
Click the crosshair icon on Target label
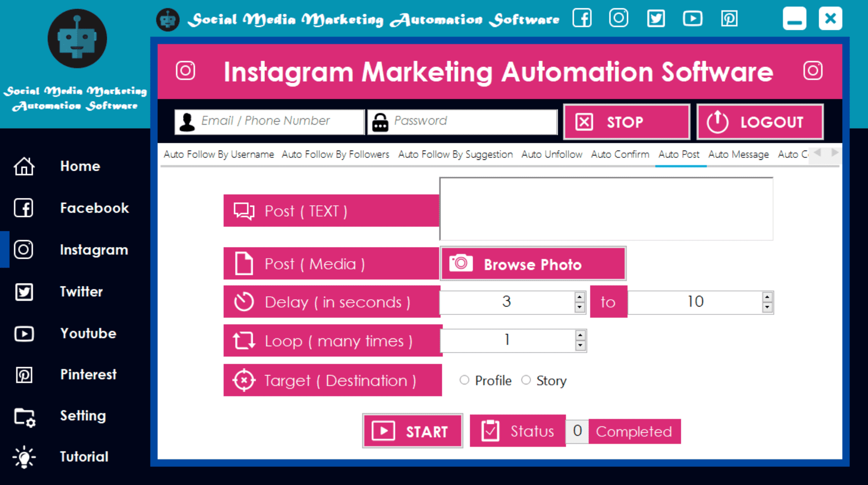point(244,380)
